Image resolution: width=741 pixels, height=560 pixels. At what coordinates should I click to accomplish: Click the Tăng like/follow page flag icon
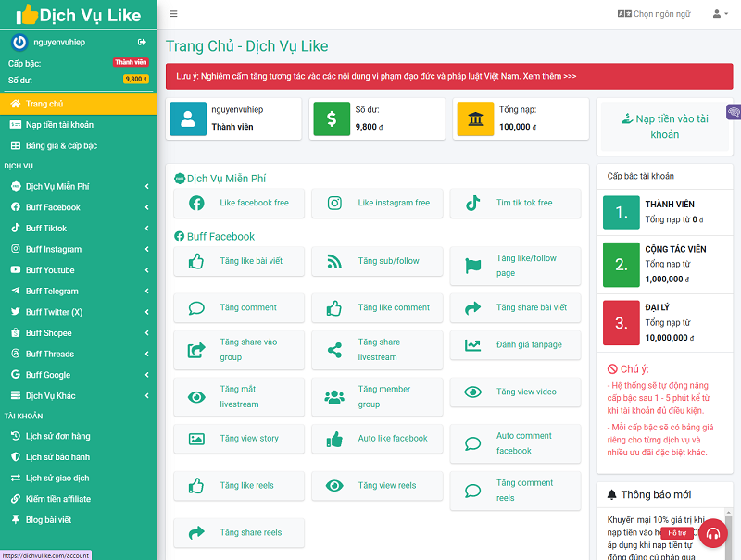tap(472, 266)
